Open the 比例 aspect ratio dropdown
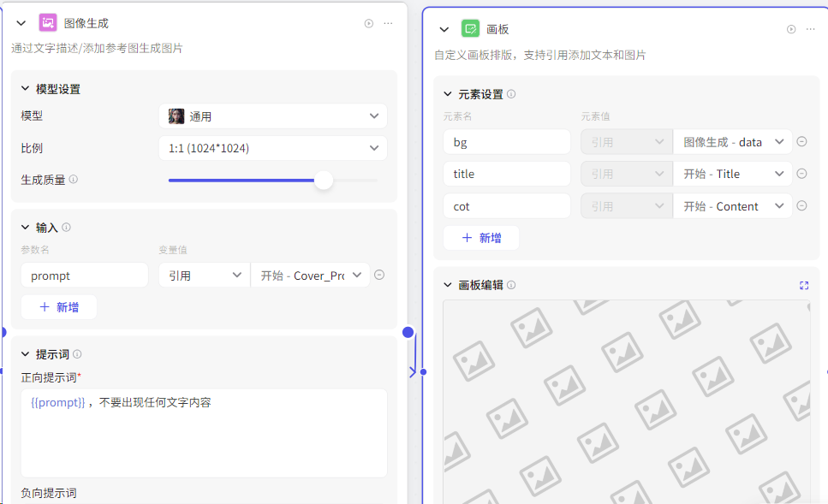The width and height of the screenshot is (828, 504). tap(272, 147)
